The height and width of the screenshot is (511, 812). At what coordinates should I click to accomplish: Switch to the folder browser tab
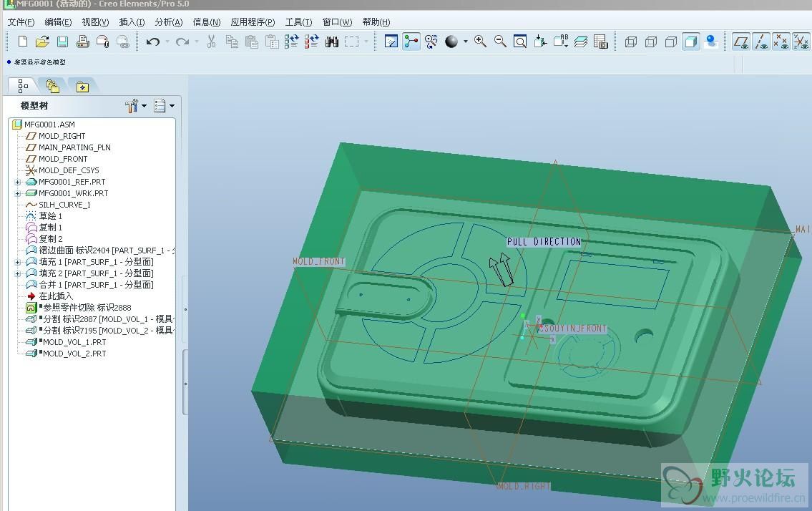(52, 85)
